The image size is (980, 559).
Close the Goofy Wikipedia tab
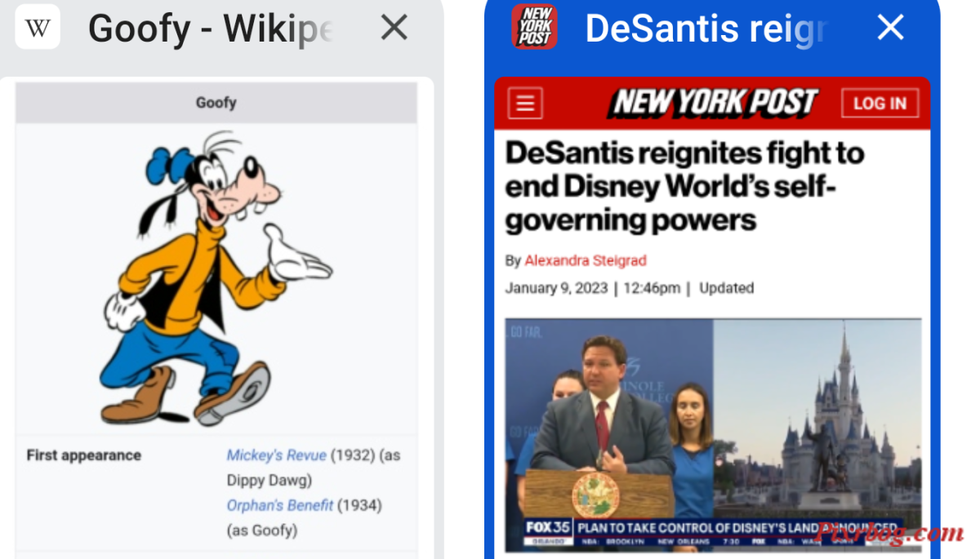394,28
